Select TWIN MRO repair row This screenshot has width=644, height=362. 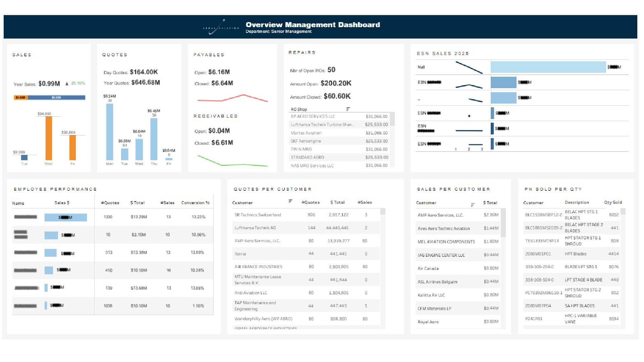pyautogui.click(x=339, y=149)
